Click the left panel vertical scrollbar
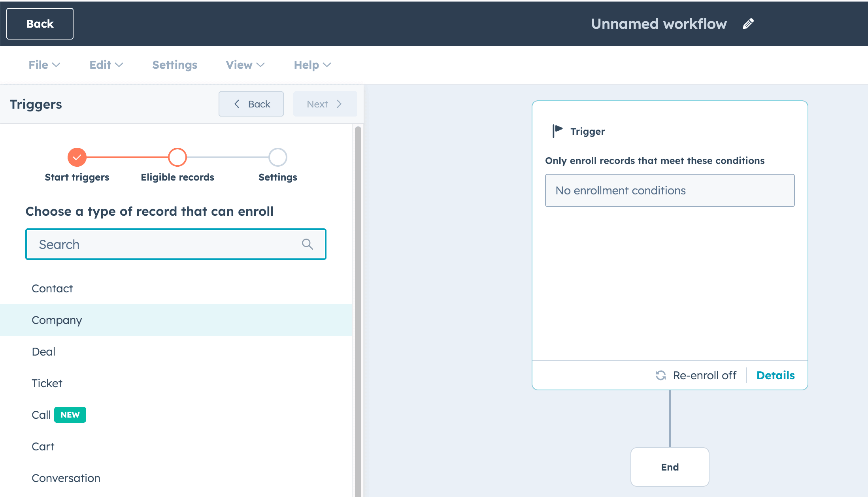 click(x=358, y=308)
